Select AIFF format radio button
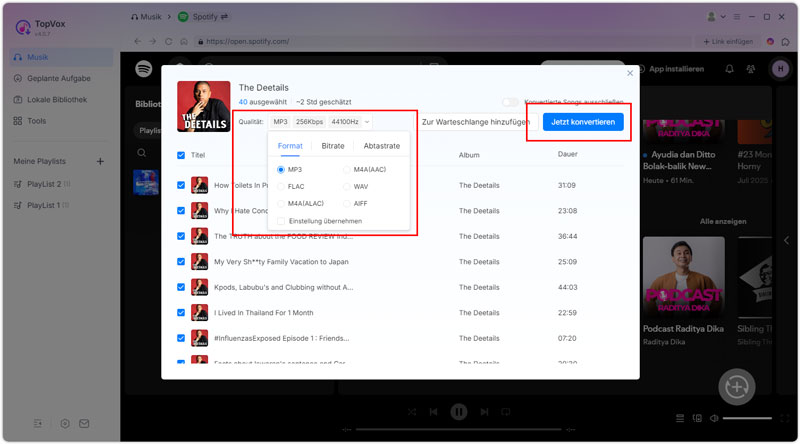800x444 pixels. 346,204
